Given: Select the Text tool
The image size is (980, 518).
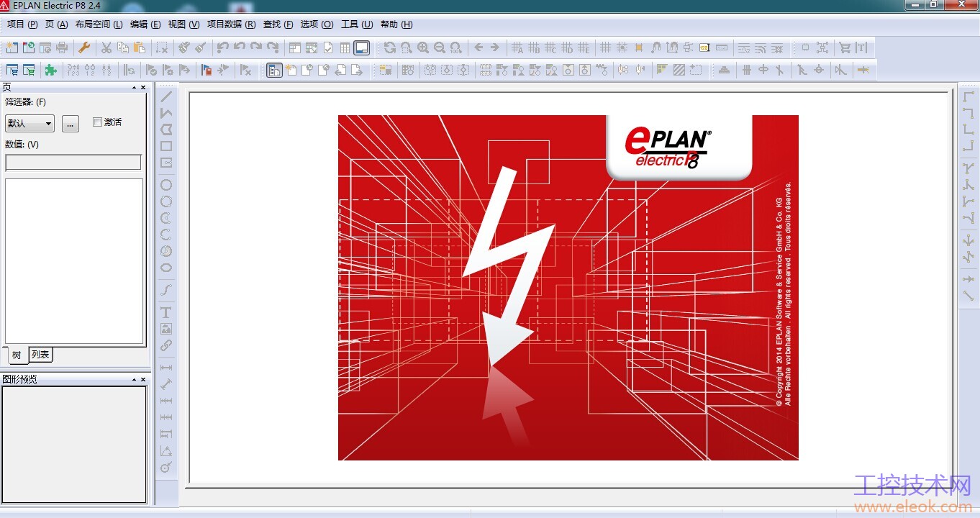Looking at the screenshot, I should [x=166, y=312].
